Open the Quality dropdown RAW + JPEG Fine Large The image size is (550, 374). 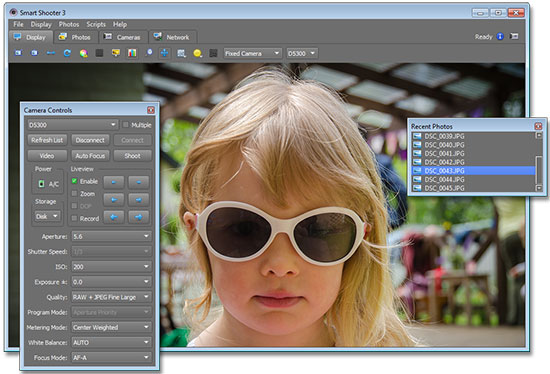[112, 297]
